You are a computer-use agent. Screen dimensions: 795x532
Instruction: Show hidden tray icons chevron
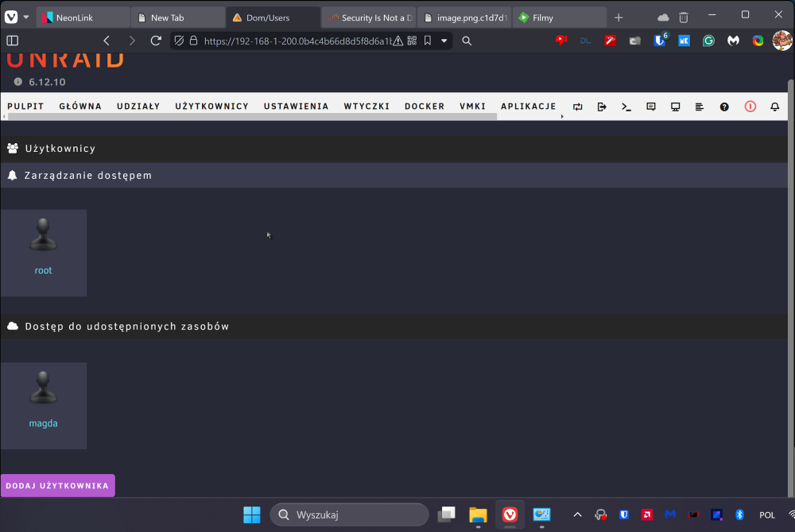577,515
